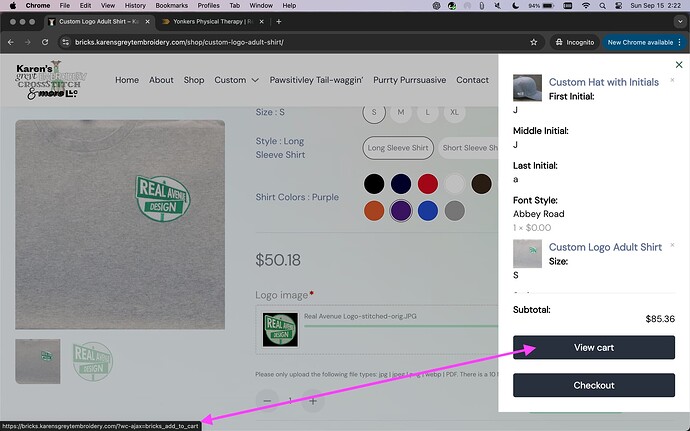This screenshot has width=690, height=431.
Task: Select the grey shirt gallery thumbnail
Action: pyautogui.click(x=38, y=361)
